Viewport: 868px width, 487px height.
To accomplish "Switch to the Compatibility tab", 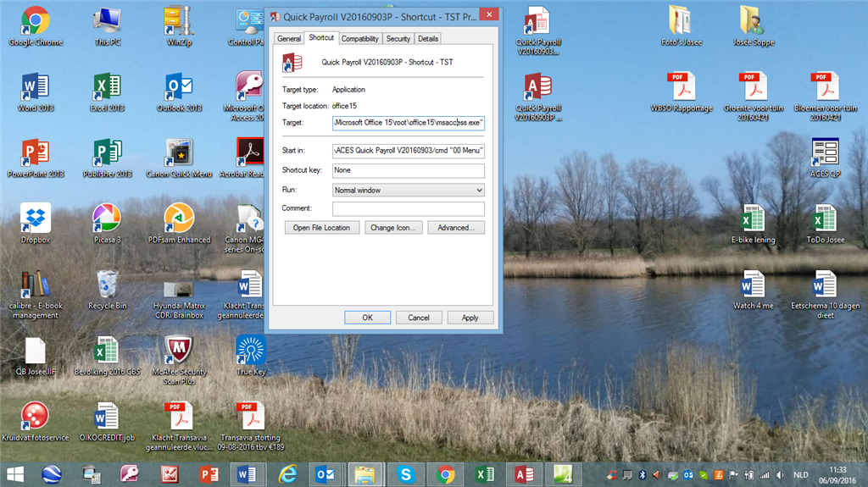I will click(359, 39).
